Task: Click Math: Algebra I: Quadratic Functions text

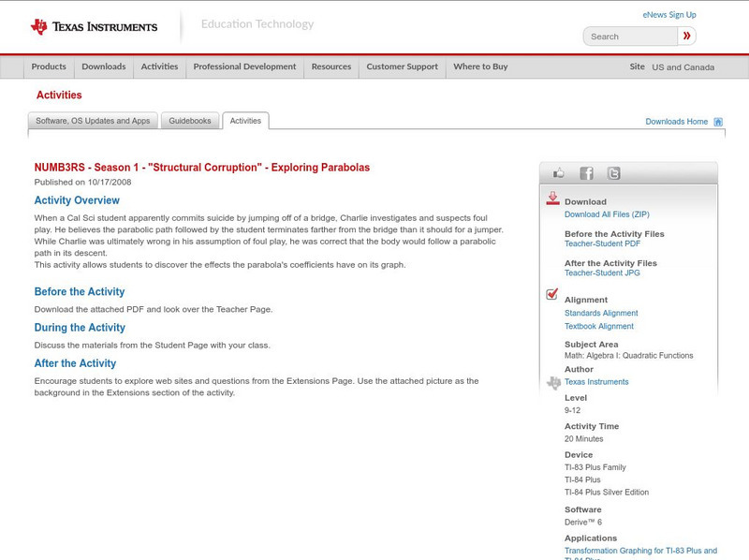Action: pyautogui.click(x=628, y=356)
